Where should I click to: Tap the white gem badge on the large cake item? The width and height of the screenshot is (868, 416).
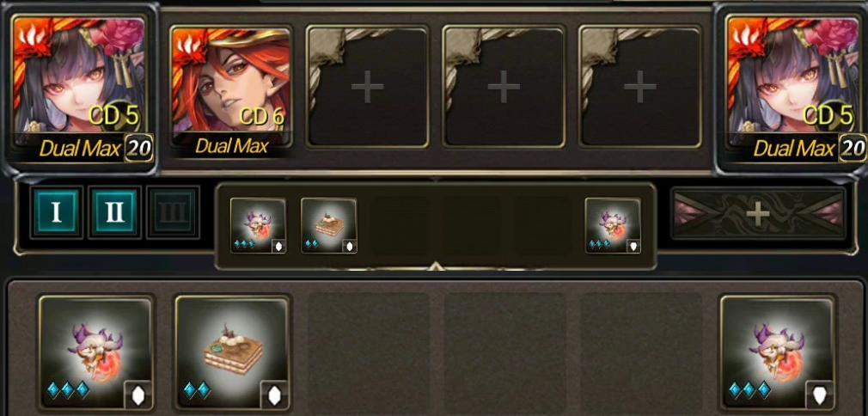274,395
